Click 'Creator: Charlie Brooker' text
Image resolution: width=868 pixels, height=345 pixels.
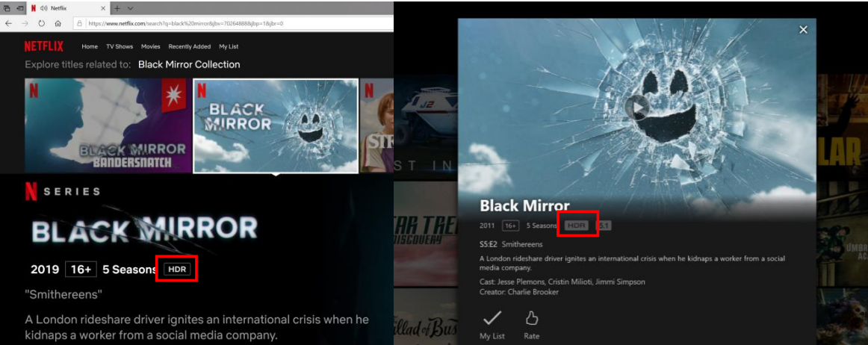518,292
